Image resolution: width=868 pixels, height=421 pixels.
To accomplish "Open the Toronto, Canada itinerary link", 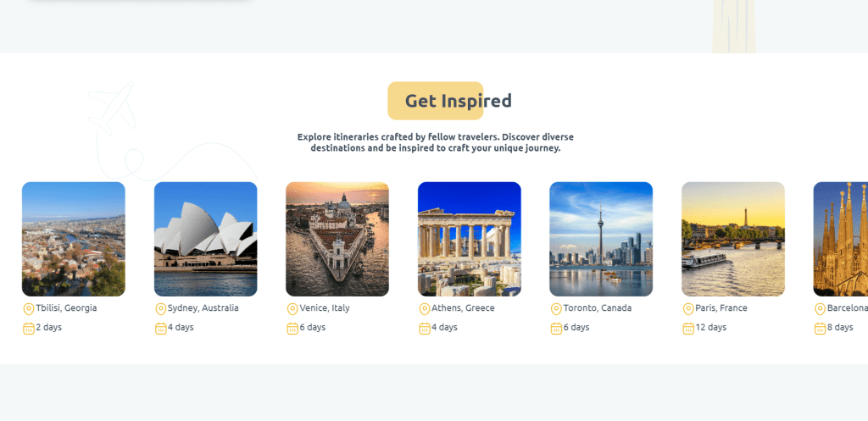I will point(597,308).
